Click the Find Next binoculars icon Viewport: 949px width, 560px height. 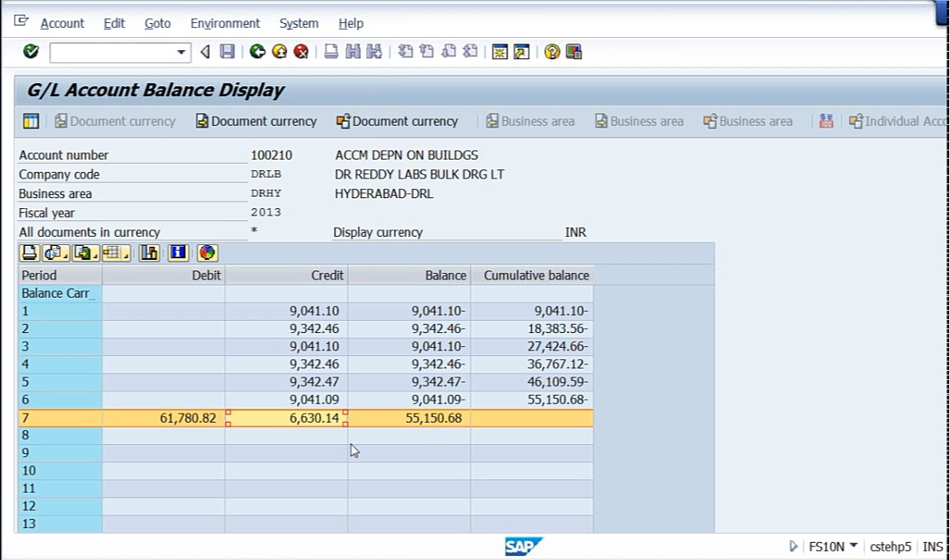(x=374, y=52)
